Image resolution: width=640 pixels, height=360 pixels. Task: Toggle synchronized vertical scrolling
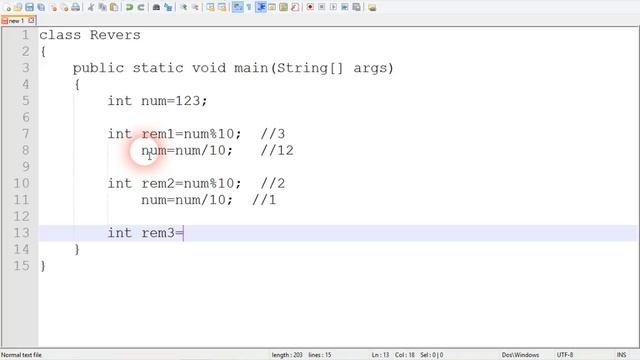(210, 7)
